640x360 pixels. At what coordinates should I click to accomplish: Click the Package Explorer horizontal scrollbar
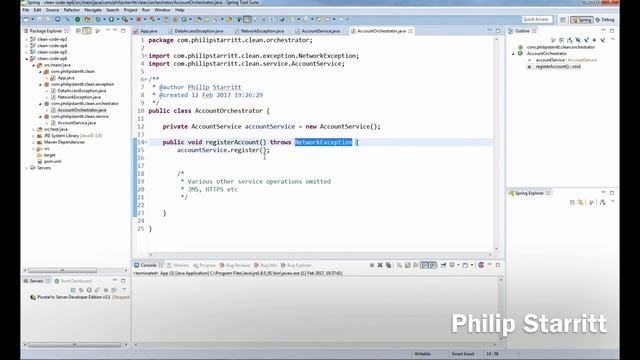pyautogui.click(x=62, y=271)
